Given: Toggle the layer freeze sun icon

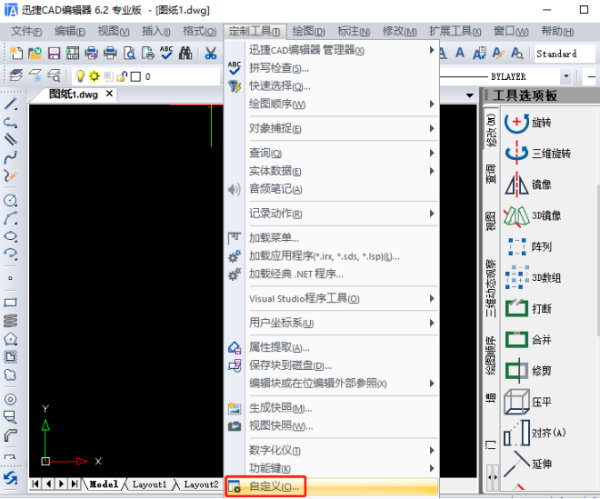Looking at the screenshot, I should pos(94,76).
